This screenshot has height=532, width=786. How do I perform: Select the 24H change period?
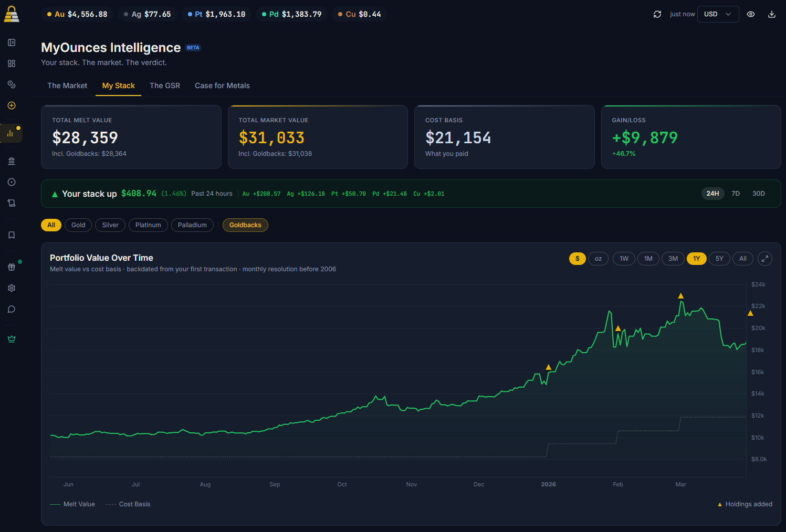pos(712,194)
